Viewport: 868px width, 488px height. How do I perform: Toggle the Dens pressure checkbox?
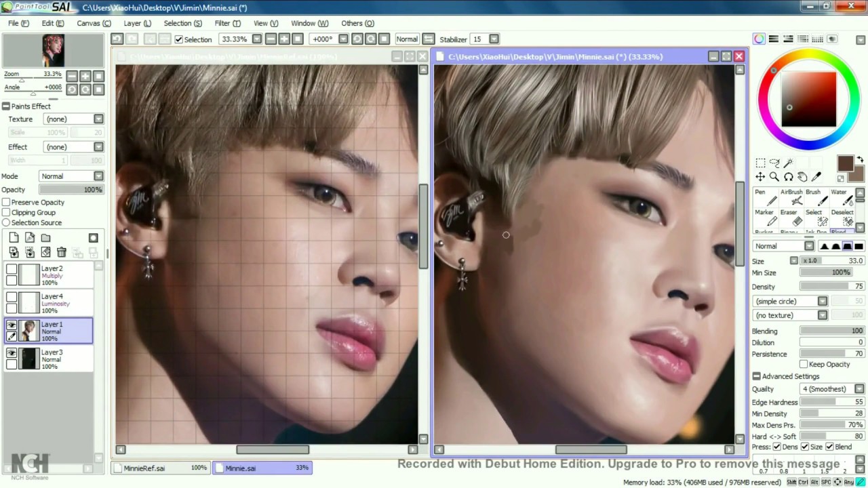click(x=777, y=447)
